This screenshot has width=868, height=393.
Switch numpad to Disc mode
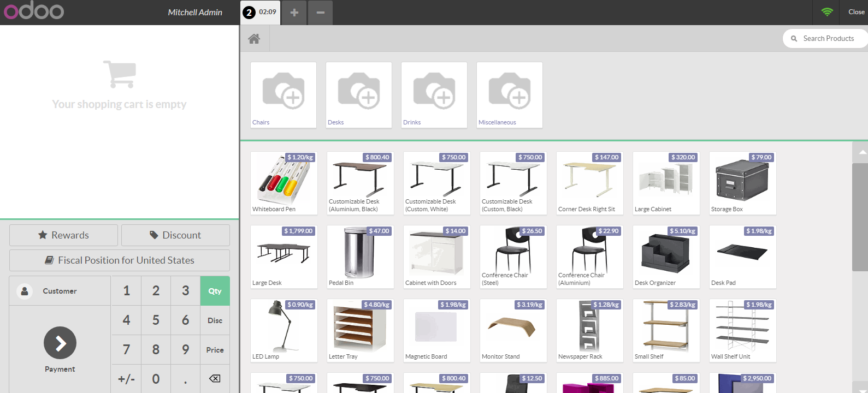pyautogui.click(x=215, y=320)
